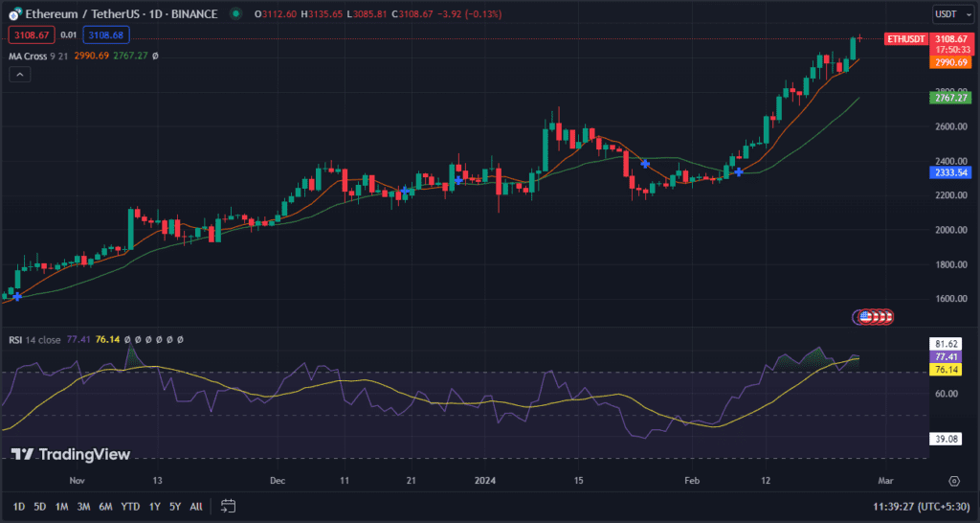Click the economic event flags icon cluster
Image resolution: width=980 pixels, height=523 pixels.
pyautogui.click(x=873, y=316)
